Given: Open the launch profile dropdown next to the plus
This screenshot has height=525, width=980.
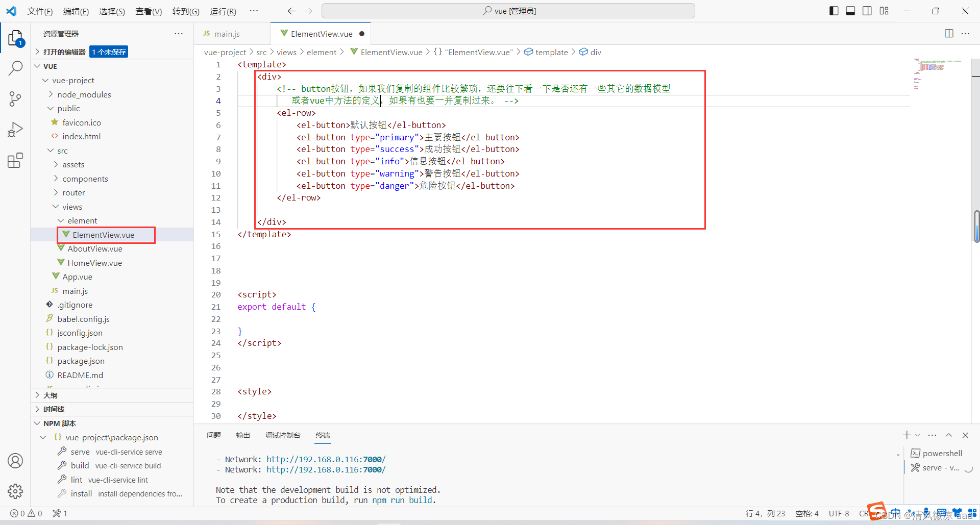Looking at the screenshot, I should 917,435.
